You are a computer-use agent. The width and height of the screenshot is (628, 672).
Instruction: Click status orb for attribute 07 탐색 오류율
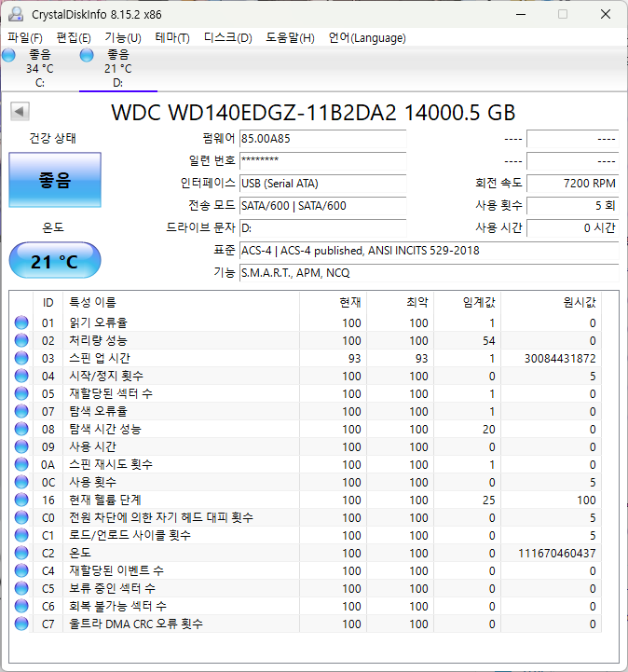coord(21,411)
